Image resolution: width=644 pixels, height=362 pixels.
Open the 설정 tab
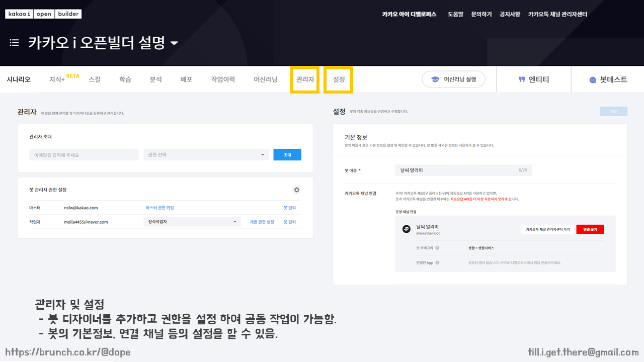(339, 79)
